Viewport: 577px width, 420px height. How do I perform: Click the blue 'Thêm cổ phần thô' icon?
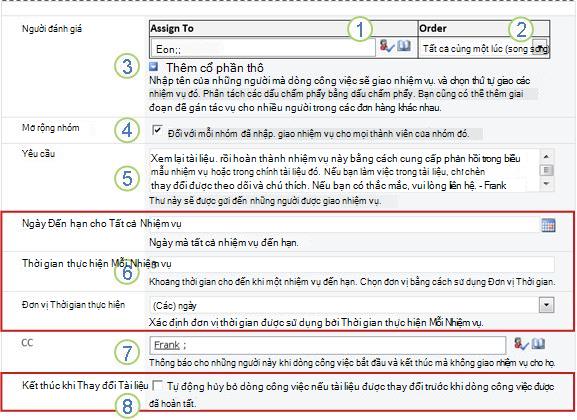pos(153,67)
